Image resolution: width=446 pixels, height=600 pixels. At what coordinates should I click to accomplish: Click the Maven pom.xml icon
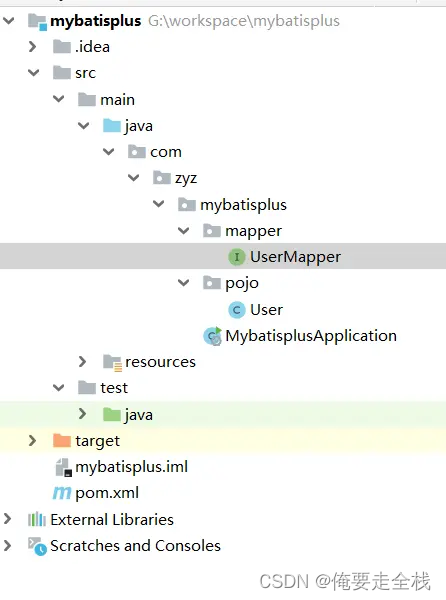pos(62,493)
